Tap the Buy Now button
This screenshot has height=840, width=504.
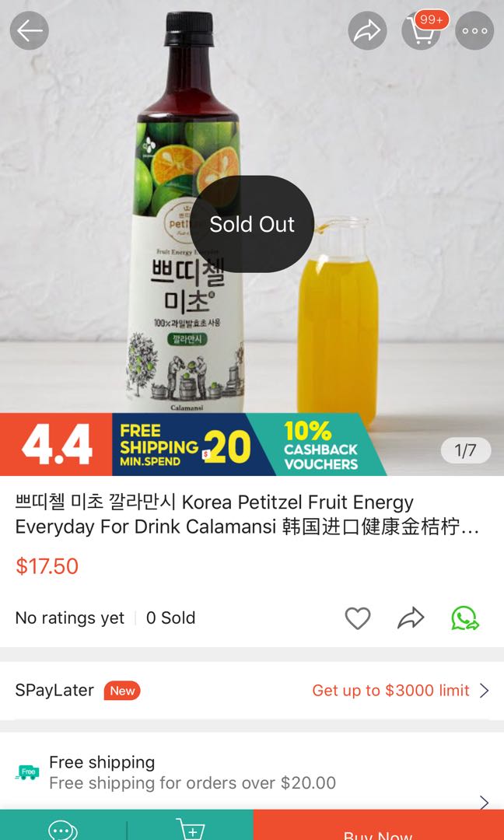pyautogui.click(x=378, y=833)
